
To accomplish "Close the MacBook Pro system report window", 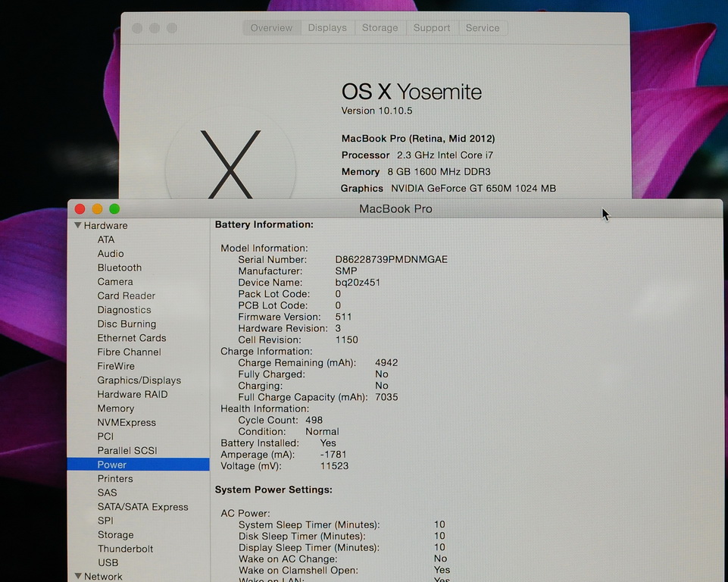I will tap(80, 209).
